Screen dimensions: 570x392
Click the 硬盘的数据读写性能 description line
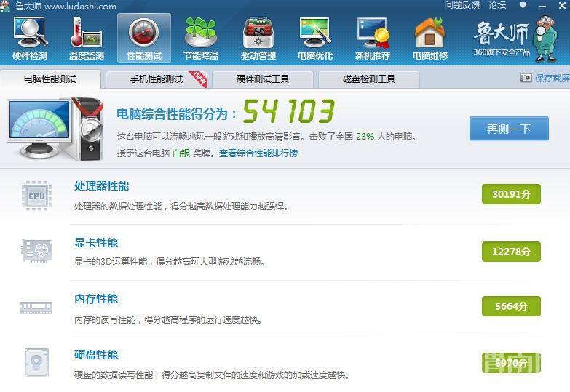[212, 375]
